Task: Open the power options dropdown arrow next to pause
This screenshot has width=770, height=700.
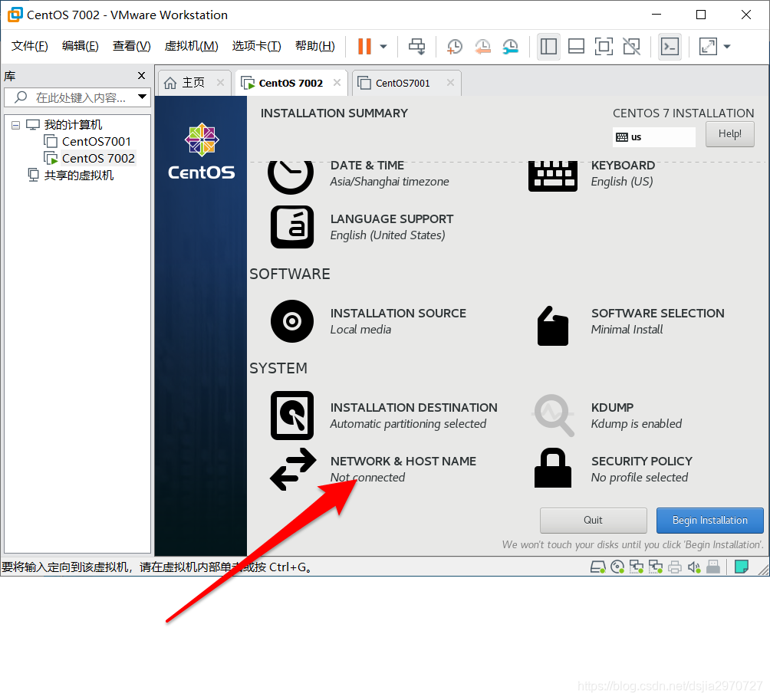Action: click(383, 47)
